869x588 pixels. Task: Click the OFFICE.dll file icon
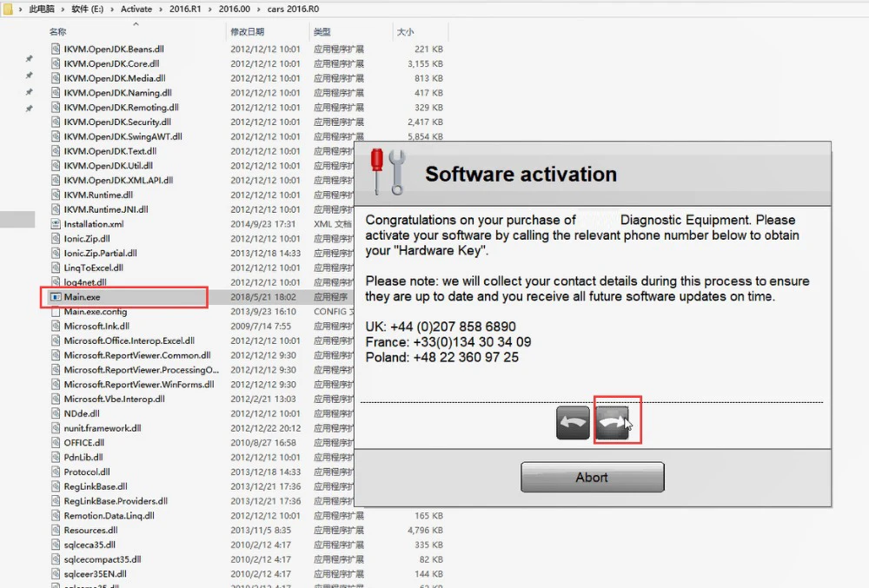coord(56,443)
